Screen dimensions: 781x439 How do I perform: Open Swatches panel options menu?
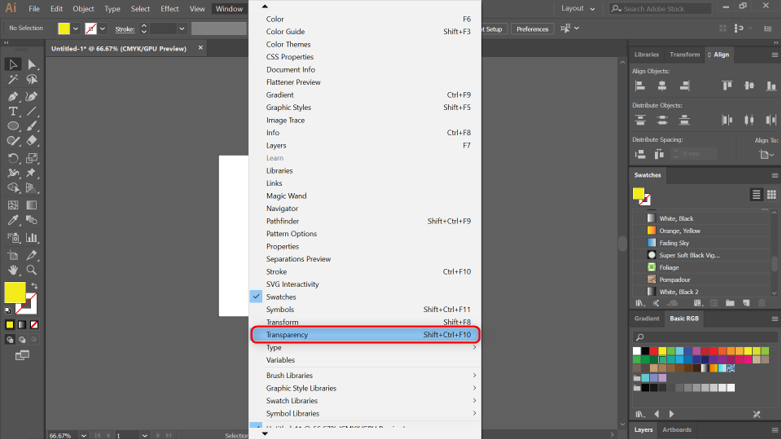(775, 175)
